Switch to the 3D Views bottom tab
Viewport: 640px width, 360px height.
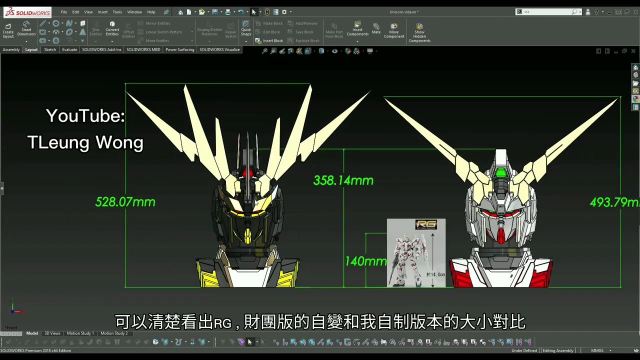pyautogui.click(x=52, y=333)
